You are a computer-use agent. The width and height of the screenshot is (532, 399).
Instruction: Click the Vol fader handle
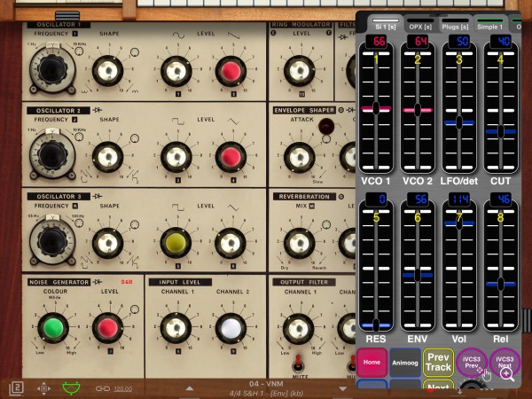click(x=459, y=223)
